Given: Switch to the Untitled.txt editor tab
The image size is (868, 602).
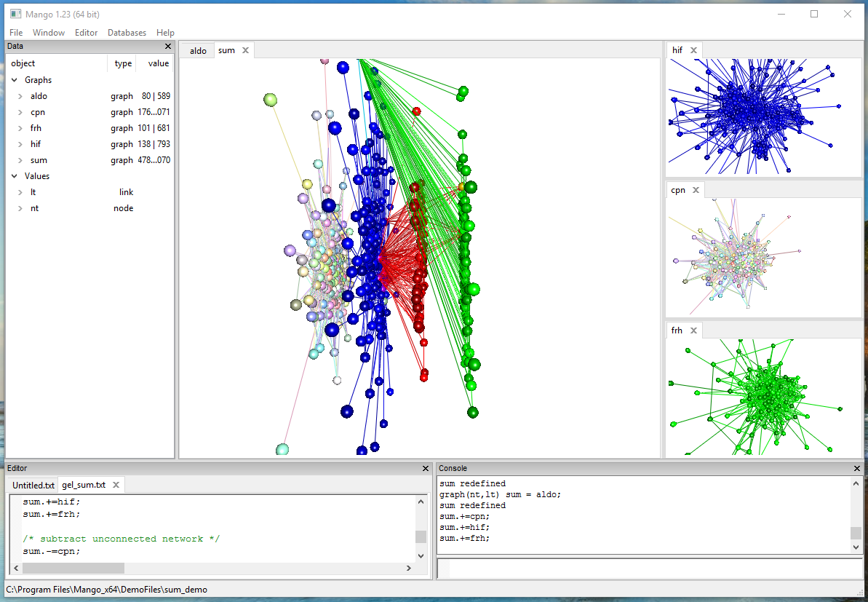Looking at the screenshot, I should click(x=33, y=485).
